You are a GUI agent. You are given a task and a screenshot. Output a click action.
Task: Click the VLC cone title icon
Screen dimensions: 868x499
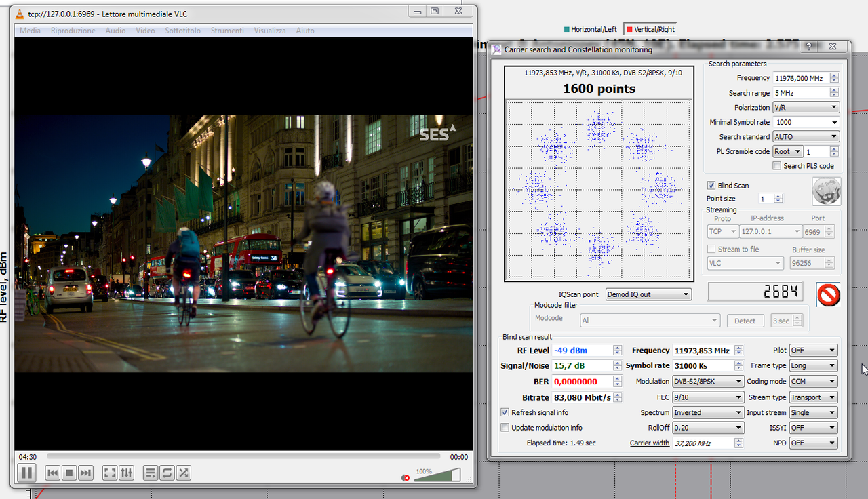(x=20, y=14)
